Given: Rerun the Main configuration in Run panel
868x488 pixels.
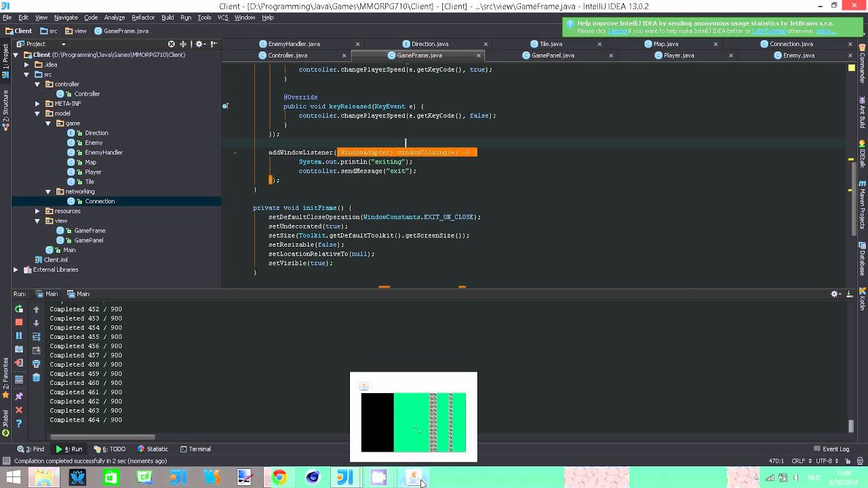Looking at the screenshot, I should [19, 309].
